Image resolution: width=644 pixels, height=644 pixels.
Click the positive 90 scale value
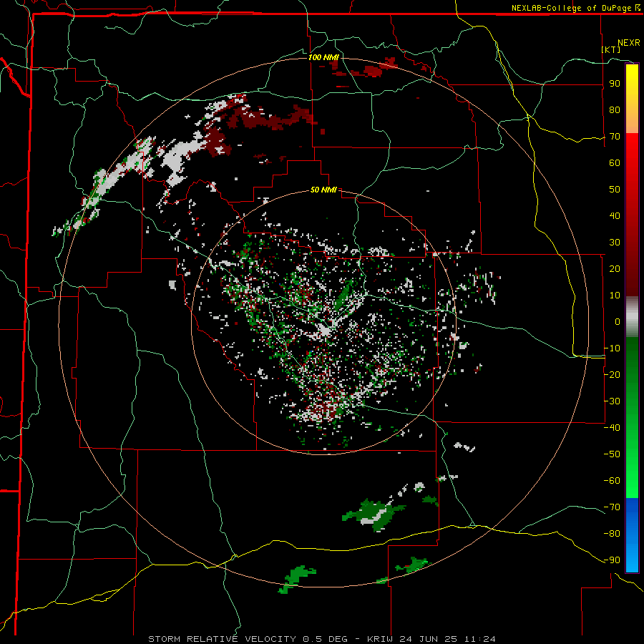(x=615, y=84)
